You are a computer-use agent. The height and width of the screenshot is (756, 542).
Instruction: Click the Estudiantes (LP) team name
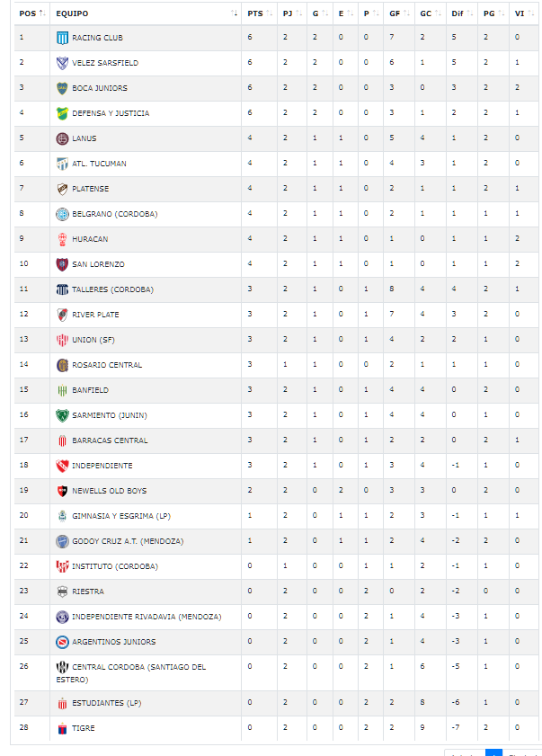click(107, 704)
